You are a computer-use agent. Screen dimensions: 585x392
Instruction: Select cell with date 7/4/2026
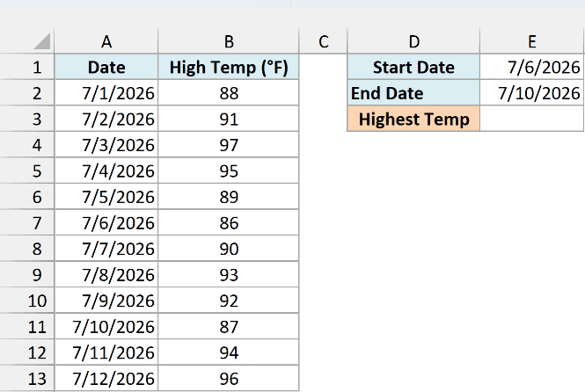pyautogui.click(x=106, y=171)
